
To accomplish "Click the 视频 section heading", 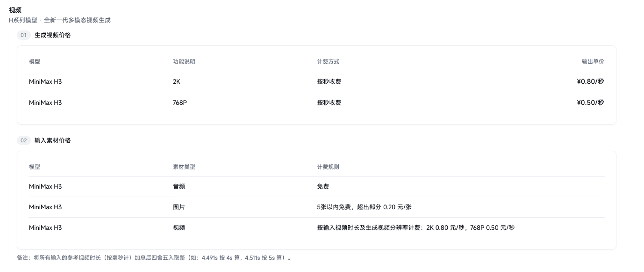I will pyautogui.click(x=15, y=10).
